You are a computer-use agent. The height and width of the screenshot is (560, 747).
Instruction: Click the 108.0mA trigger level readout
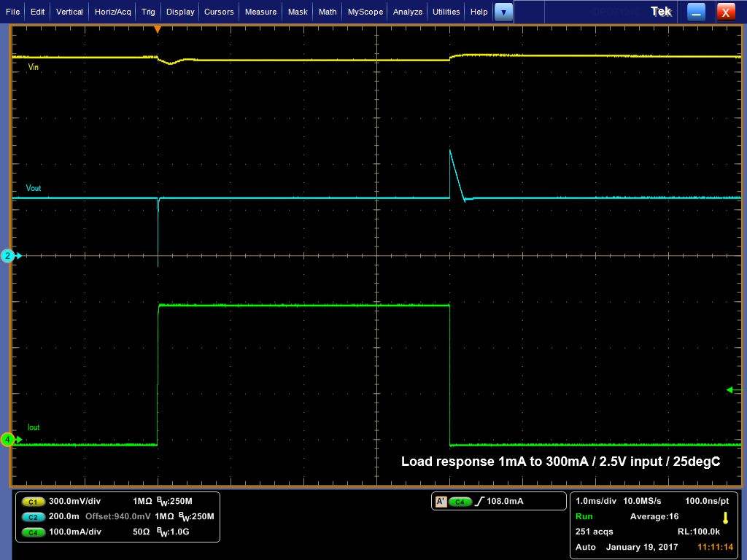click(x=505, y=502)
